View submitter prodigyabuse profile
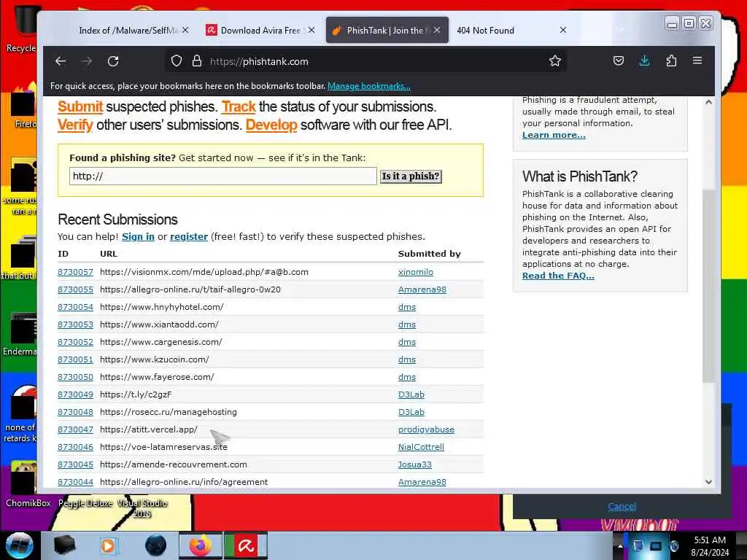747x560 pixels. [x=426, y=429]
